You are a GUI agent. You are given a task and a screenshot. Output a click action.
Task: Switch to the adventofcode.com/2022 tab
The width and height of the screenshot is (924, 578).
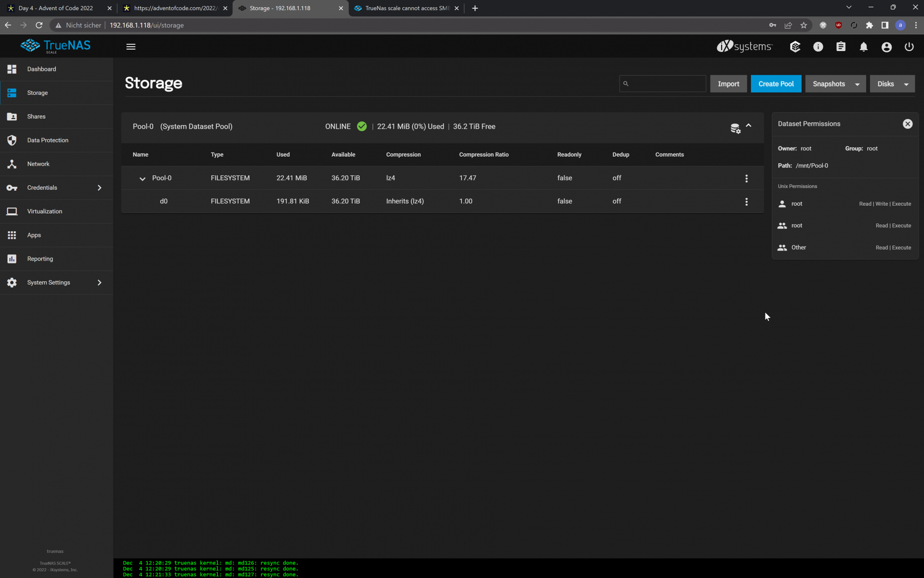click(175, 8)
